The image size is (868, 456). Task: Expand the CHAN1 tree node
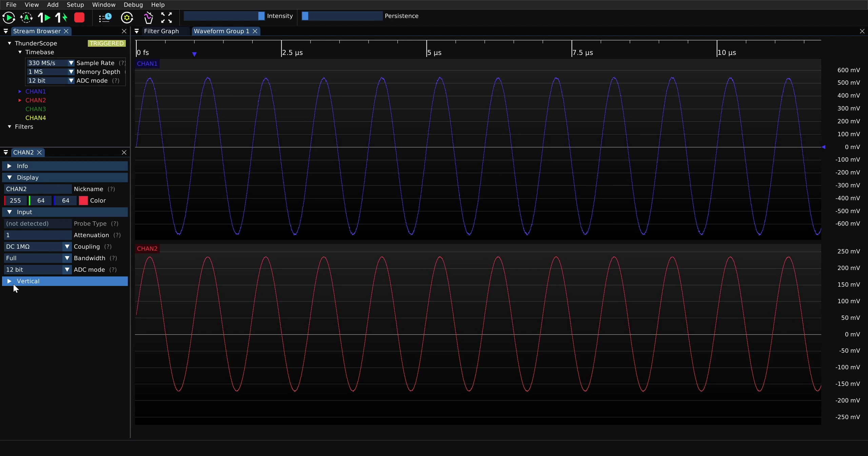click(x=20, y=91)
